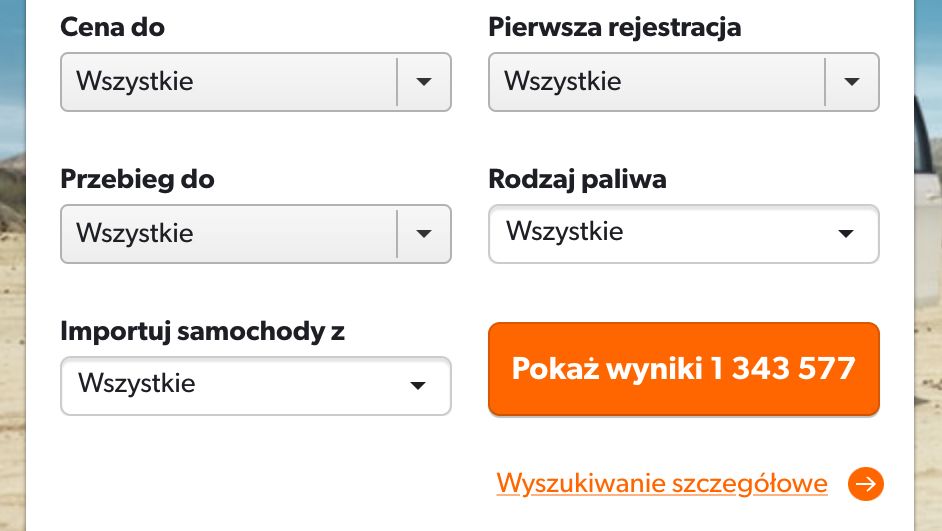The width and height of the screenshot is (942, 531).
Task: Click the desert background photo at left edge
Action: click(12, 300)
